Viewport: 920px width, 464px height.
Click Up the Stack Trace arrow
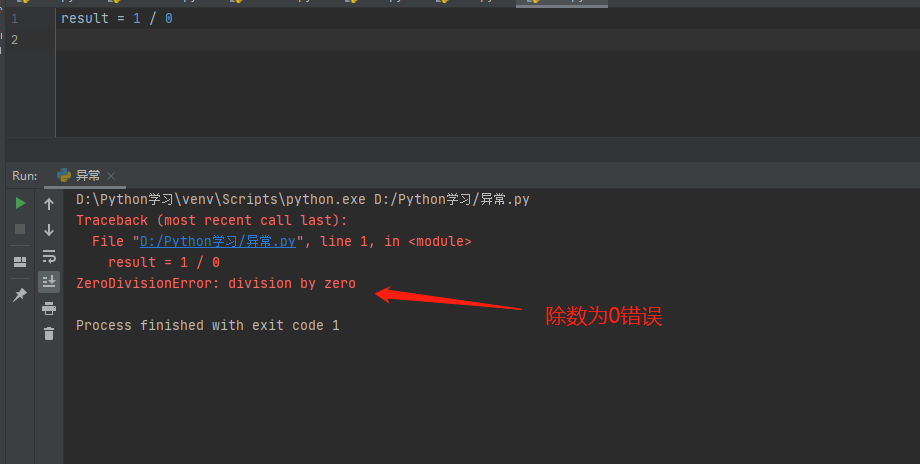click(49, 204)
